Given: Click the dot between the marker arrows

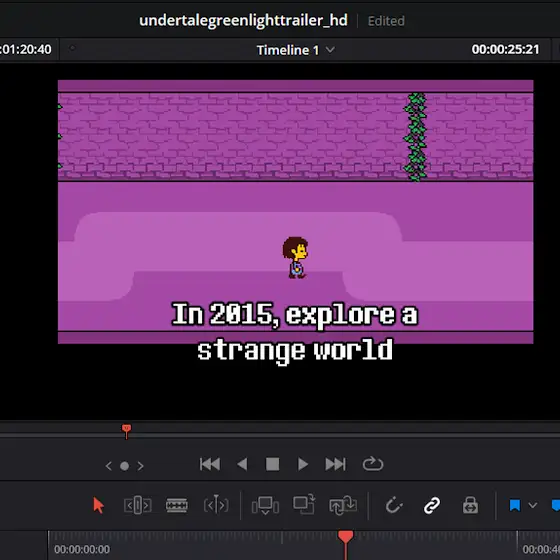Looking at the screenshot, I should click(x=125, y=466).
